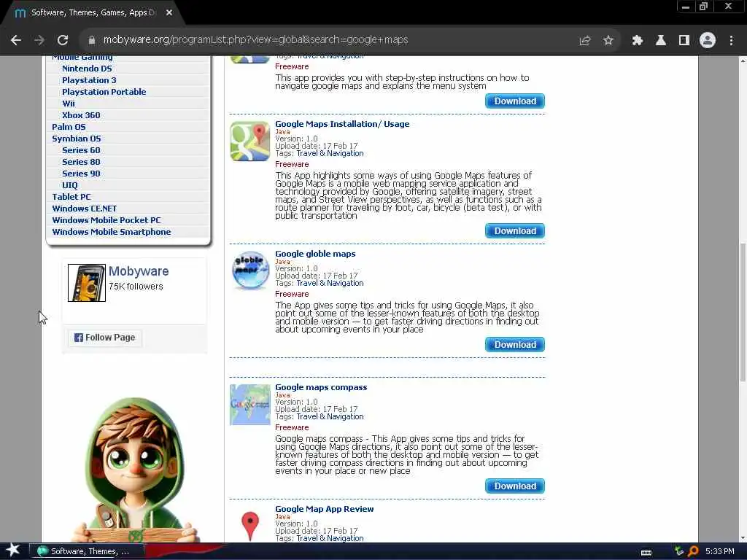Screen dimensions: 747x560
Task: Open the taskbar star start button
Action: coord(12,550)
